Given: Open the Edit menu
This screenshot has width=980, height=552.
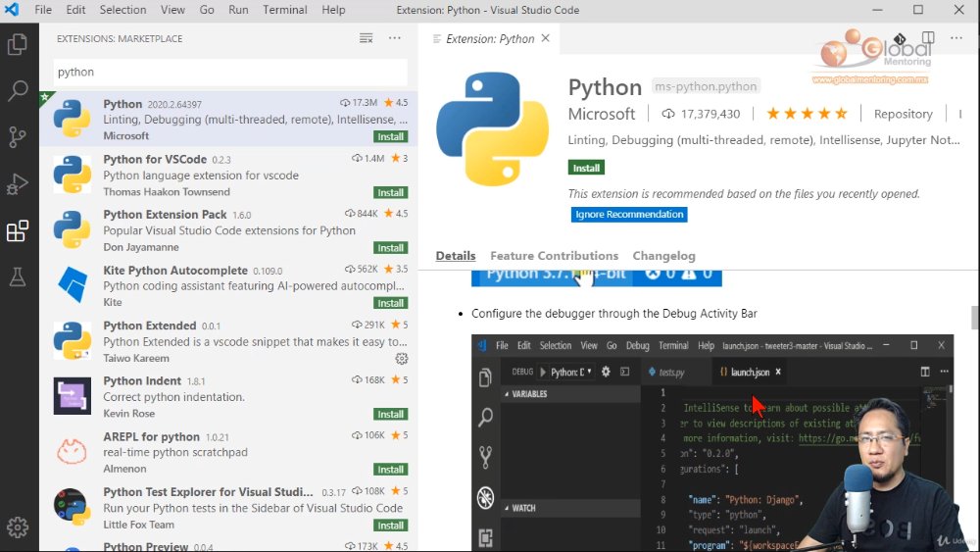Looking at the screenshot, I should 75,10.
